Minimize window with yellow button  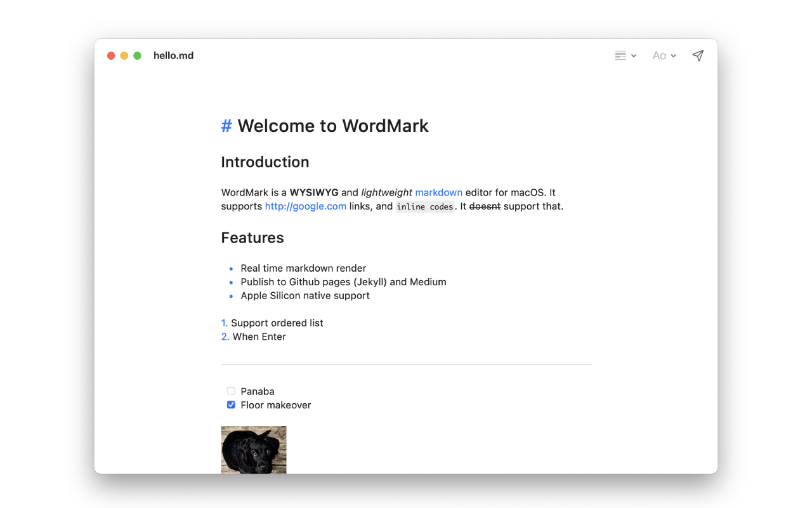pyautogui.click(x=124, y=56)
